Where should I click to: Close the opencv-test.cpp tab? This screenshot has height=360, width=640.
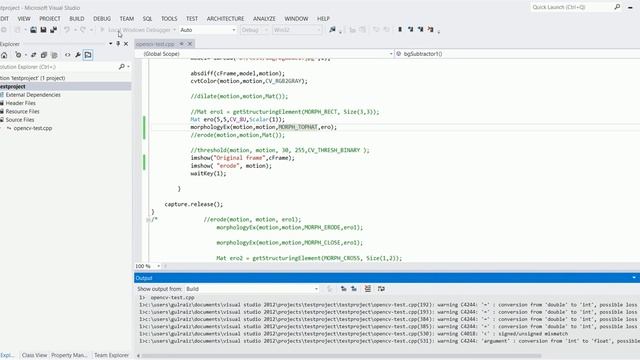pyautogui.click(x=190, y=44)
